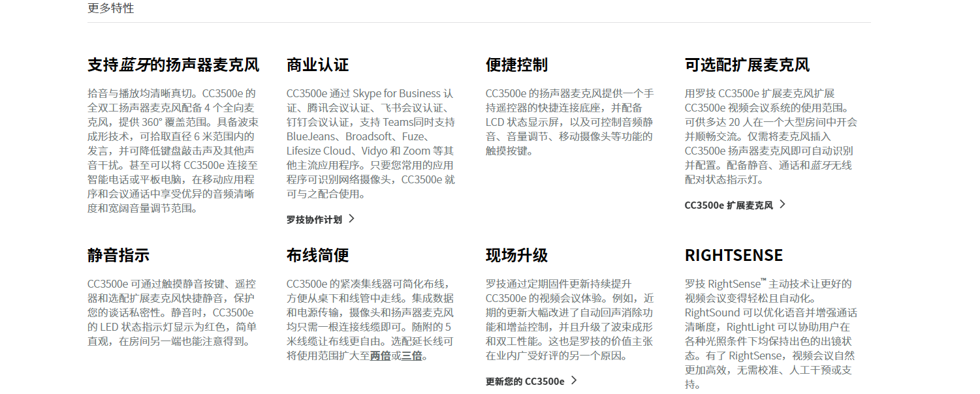Select the 可选配扩展麦克风 heading
This screenshot has height=394, width=980.
point(748,65)
